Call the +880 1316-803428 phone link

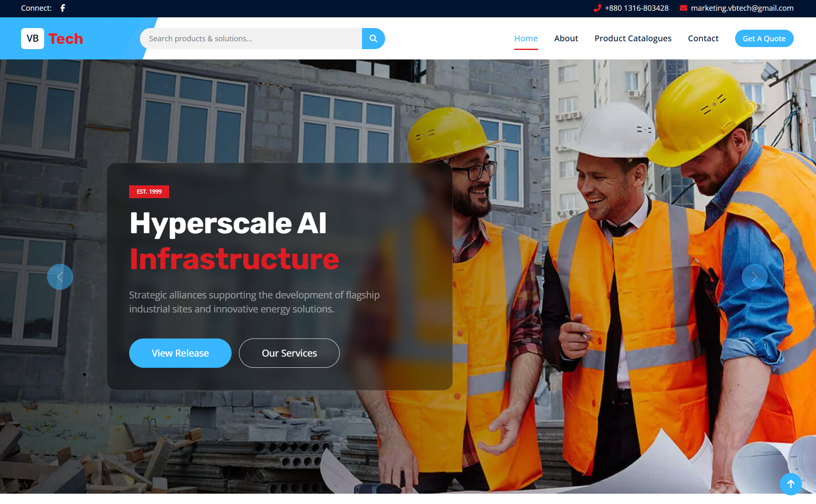(636, 8)
